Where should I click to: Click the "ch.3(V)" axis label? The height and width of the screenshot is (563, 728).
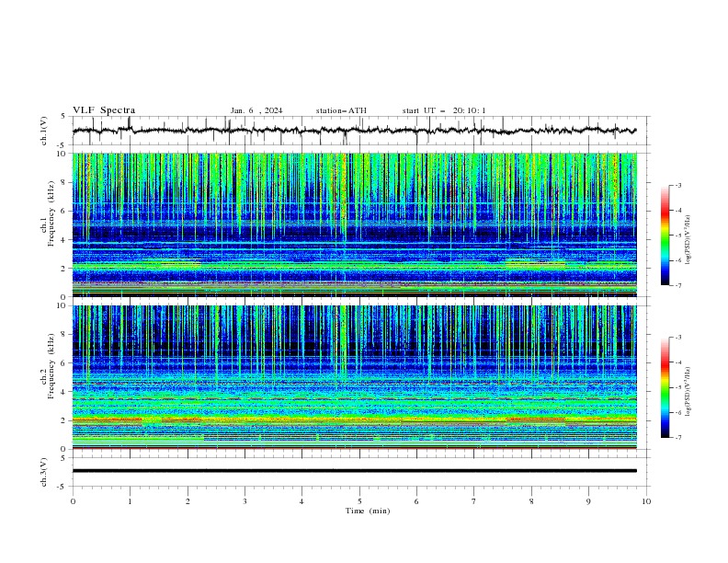tap(44, 472)
